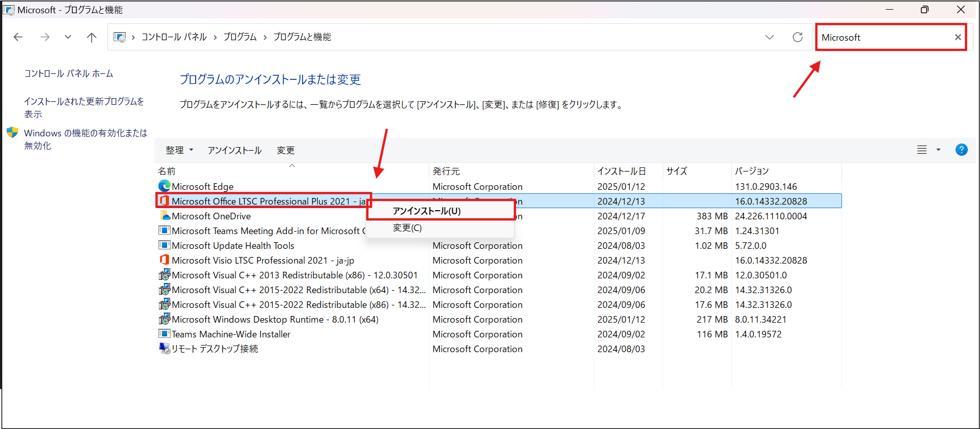Click the Control Panel icon in address bar

pyautogui.click(x=120, y=37)
